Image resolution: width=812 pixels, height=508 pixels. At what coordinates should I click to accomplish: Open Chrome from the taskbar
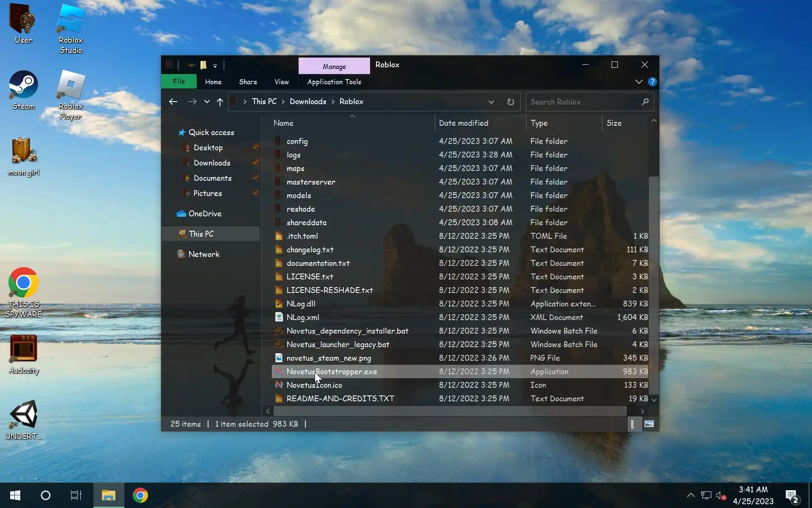coord(140,495)
